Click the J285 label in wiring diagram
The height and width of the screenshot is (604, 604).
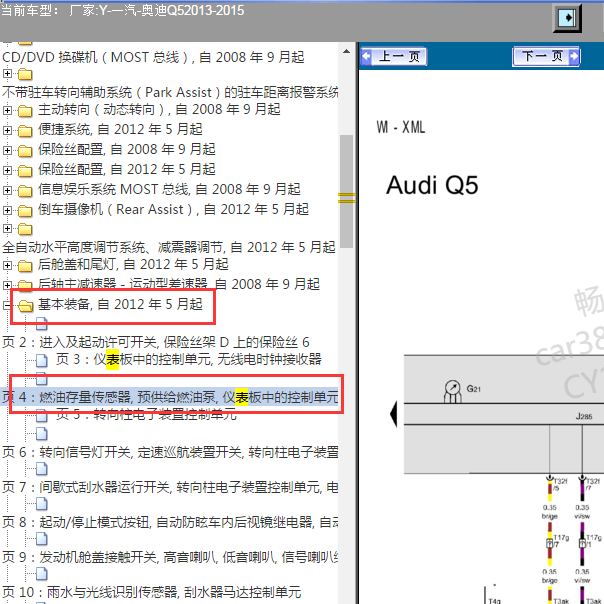pos(584,416)
